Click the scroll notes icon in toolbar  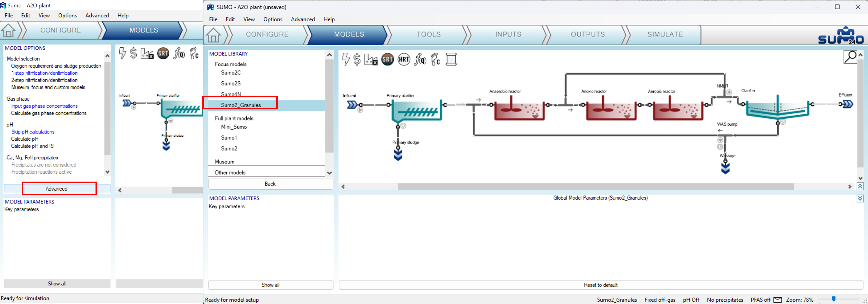[x=451, y=60]
